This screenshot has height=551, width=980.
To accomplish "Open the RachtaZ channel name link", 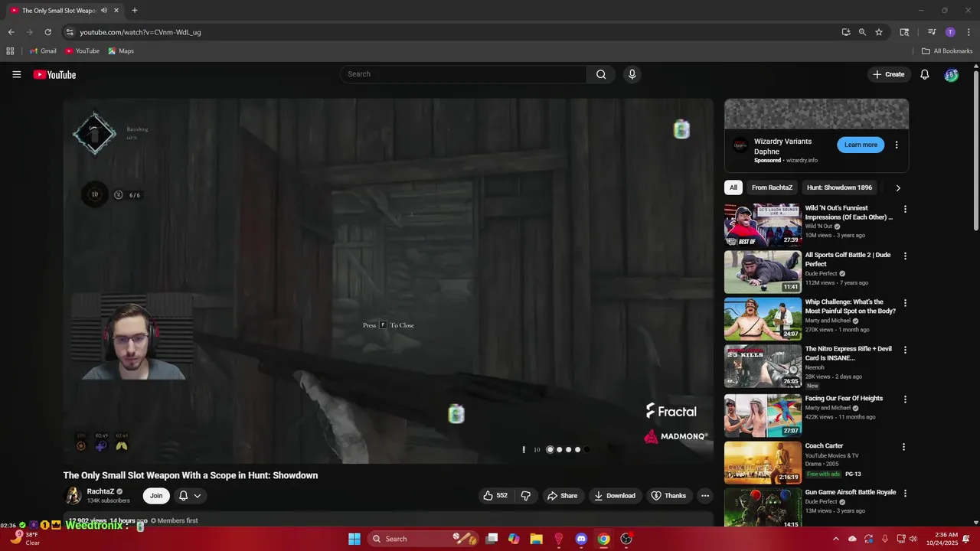I will [x=100, y=491].
